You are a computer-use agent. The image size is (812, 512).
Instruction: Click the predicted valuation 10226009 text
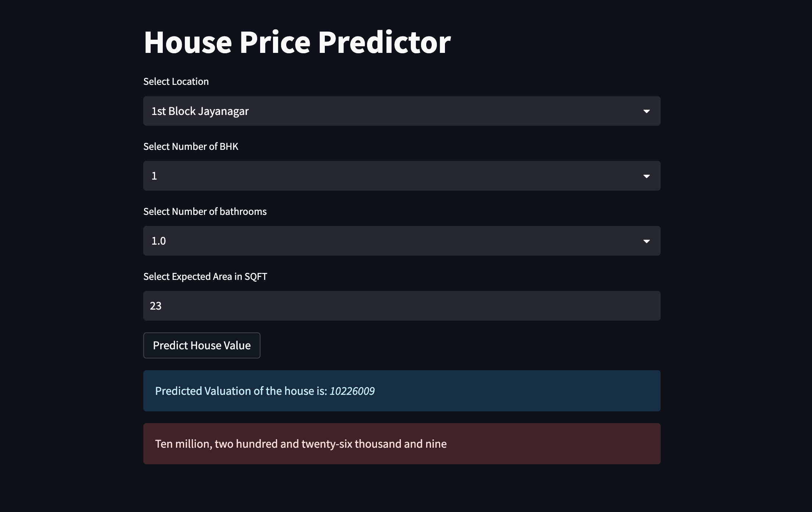pos(352,391)
